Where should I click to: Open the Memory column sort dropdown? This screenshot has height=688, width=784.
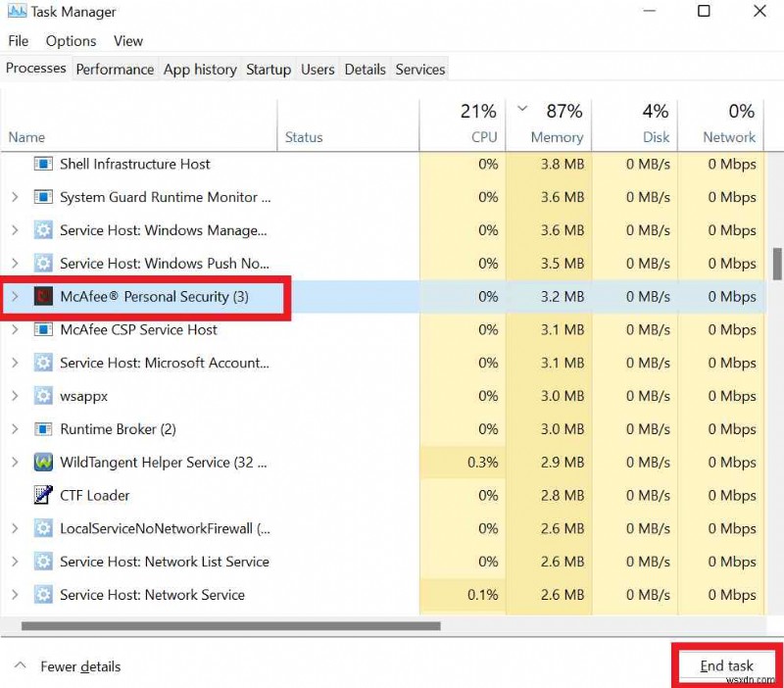coord(522,110)
